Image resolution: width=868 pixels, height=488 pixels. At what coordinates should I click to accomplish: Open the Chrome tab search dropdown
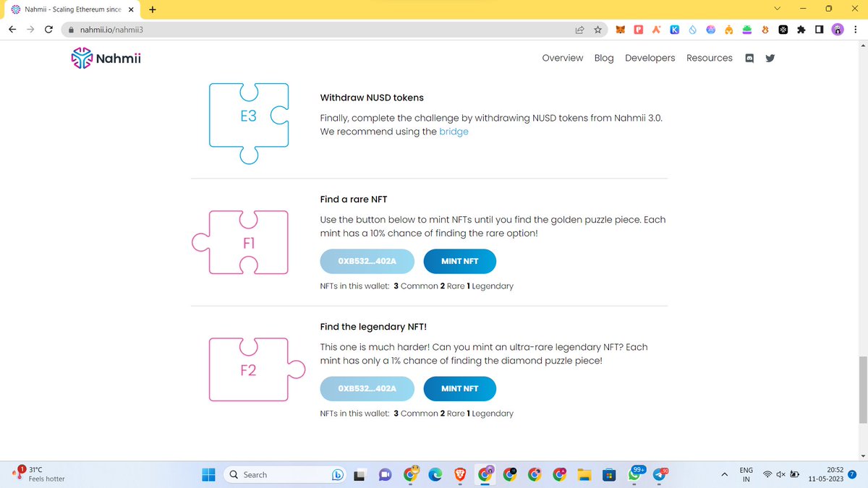[777, 9]
